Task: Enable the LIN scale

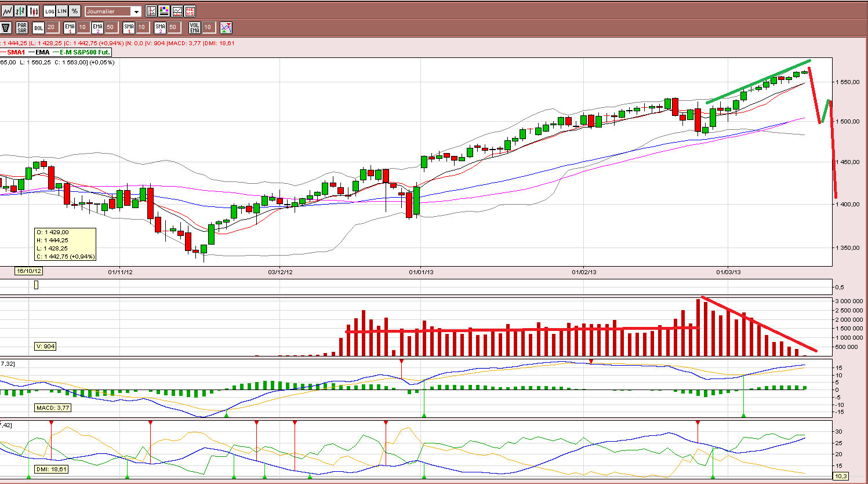Action: pos(62,11)
